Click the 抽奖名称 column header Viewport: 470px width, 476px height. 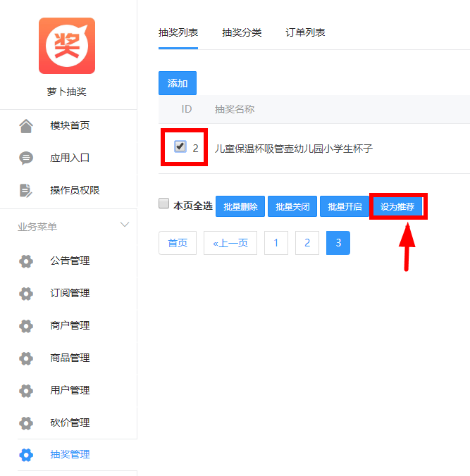click(235, 109)
